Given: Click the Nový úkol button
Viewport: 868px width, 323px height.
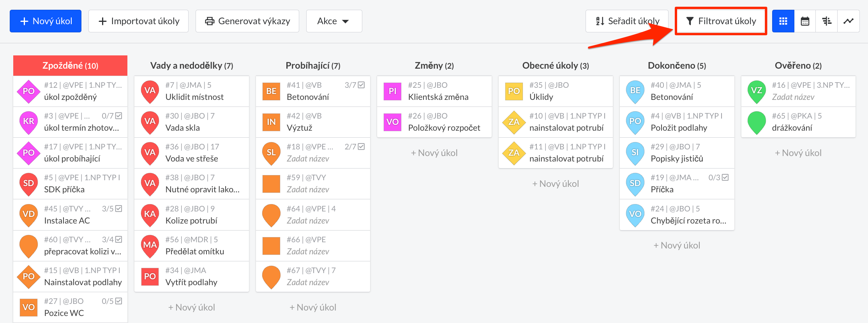Looking at the screenshot, I should tap(46, 21).
